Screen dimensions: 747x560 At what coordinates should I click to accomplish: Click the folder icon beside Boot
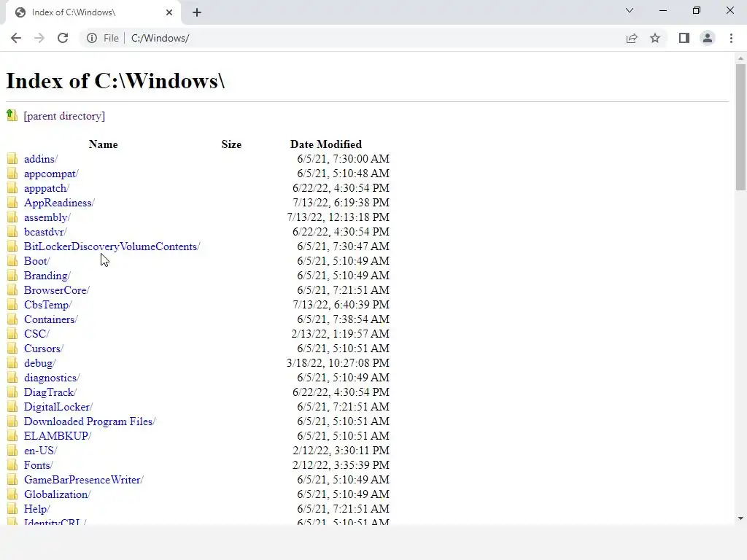(x=12, y=260)
